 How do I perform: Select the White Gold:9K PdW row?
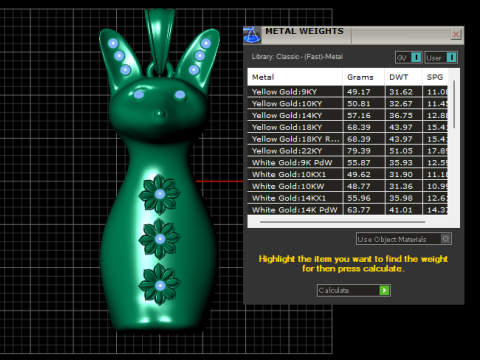347,163
